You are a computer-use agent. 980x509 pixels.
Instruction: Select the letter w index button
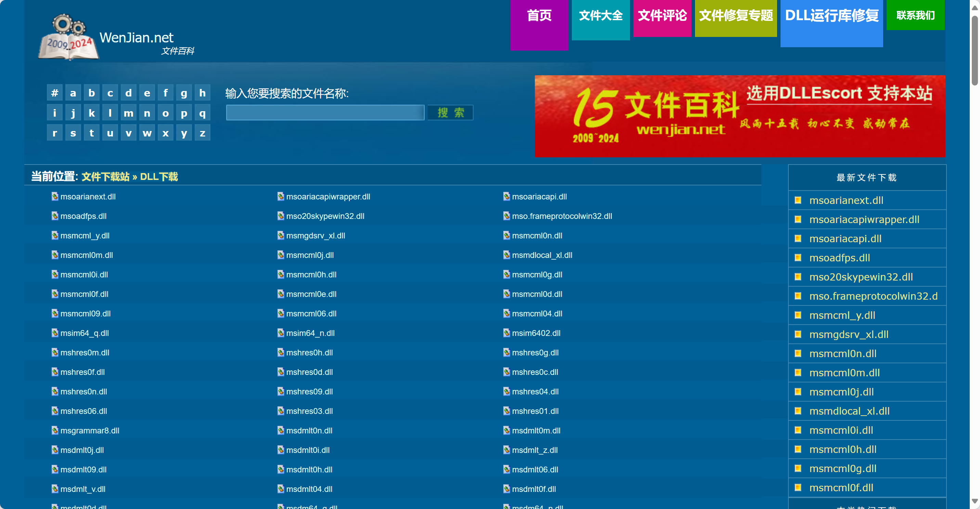click(147, 133)
